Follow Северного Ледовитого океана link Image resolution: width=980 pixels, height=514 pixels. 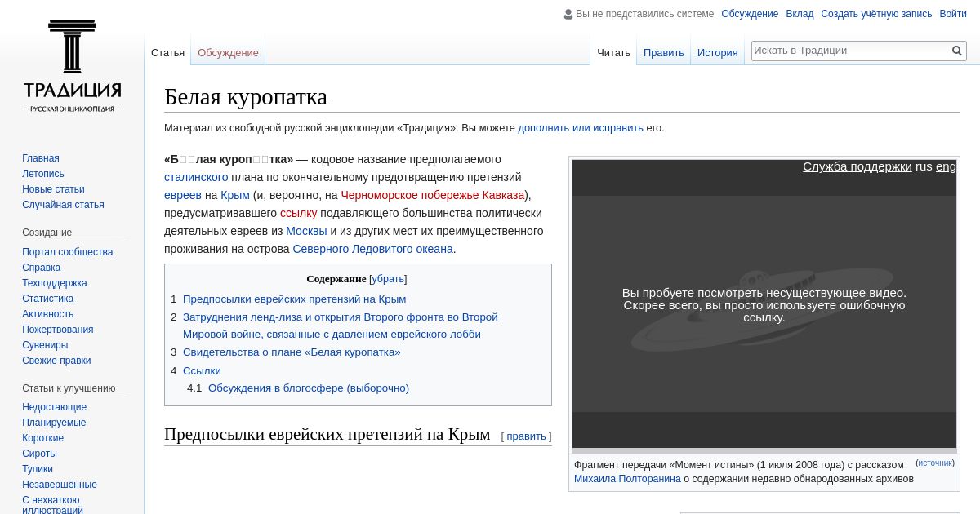click(x=372, y=249)
